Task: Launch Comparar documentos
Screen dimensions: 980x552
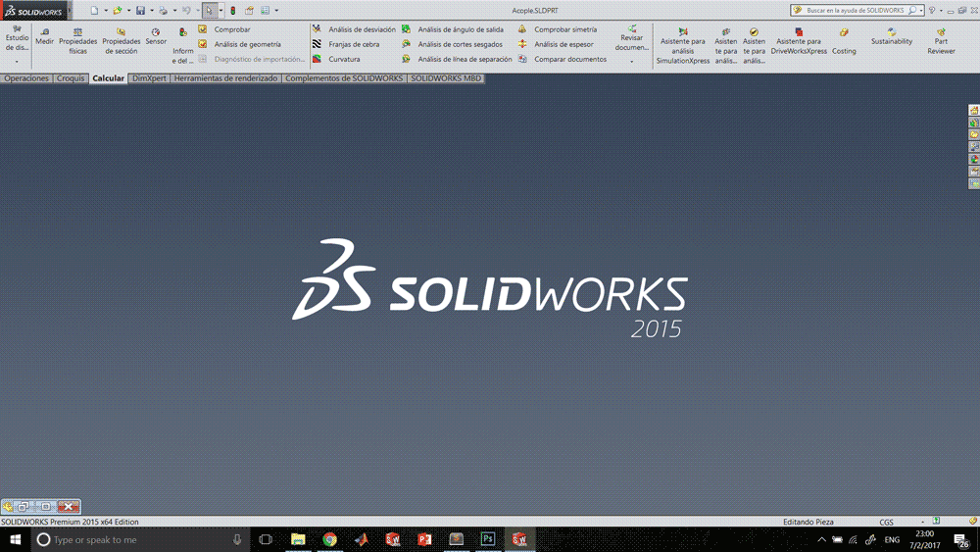Action: pos(562,60)
